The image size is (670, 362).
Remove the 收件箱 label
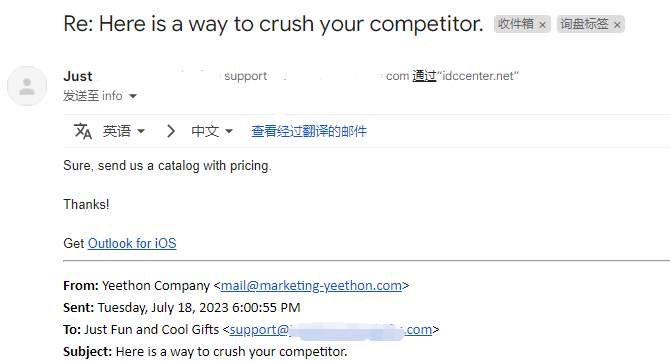click(x=542, y=25)
